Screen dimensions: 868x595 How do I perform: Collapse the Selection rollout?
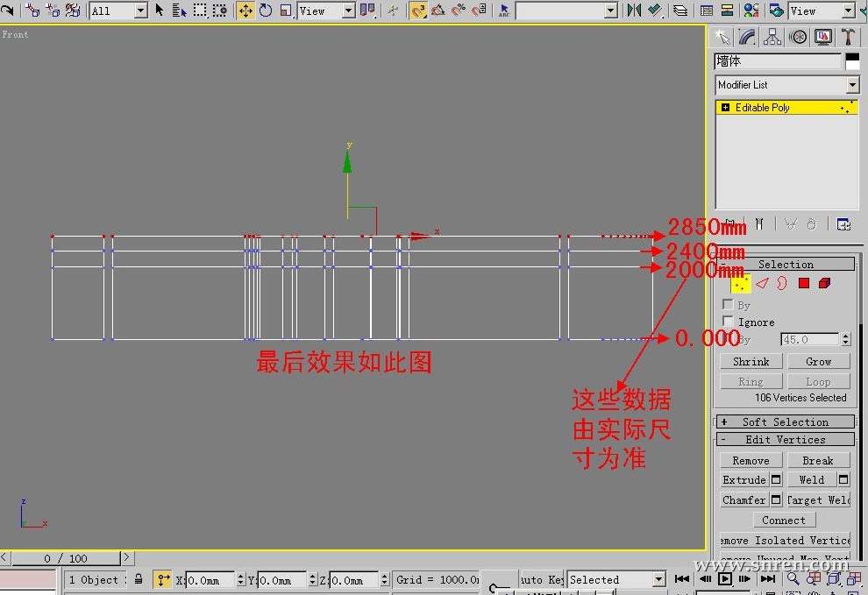(x=786, y=264)
